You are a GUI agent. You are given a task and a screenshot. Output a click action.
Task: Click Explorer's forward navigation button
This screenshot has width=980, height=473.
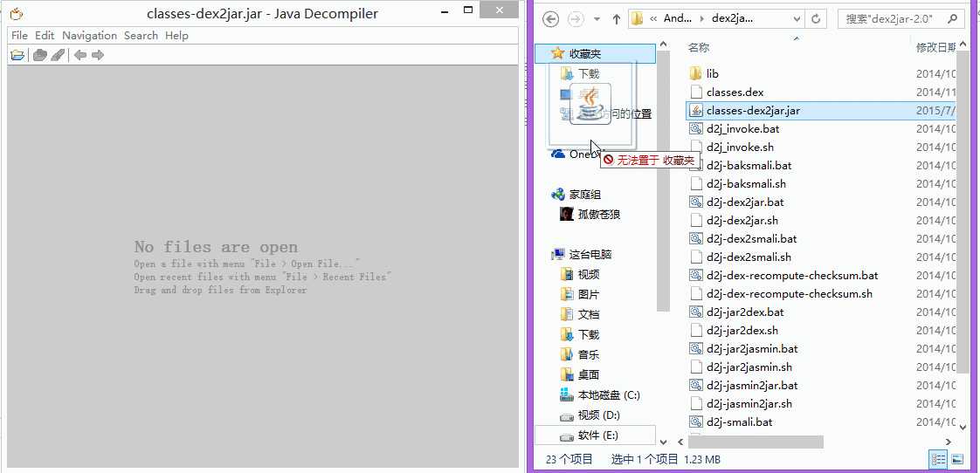tap(575, 18)
